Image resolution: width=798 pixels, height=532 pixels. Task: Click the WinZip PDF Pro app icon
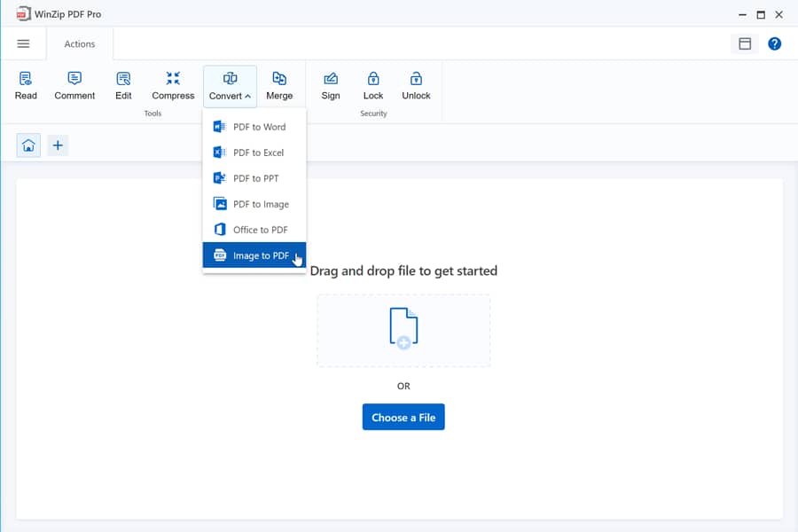click(23, 14)
